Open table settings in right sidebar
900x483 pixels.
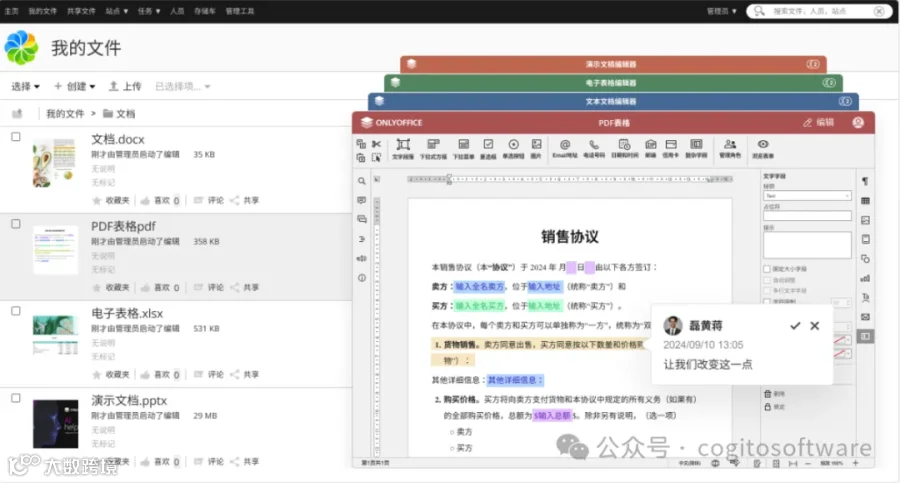[x=865, y=201]
